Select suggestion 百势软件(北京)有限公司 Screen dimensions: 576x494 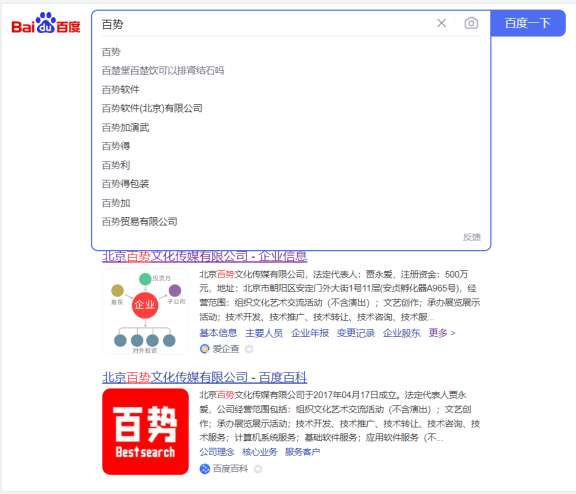click(x=152, y=108)
